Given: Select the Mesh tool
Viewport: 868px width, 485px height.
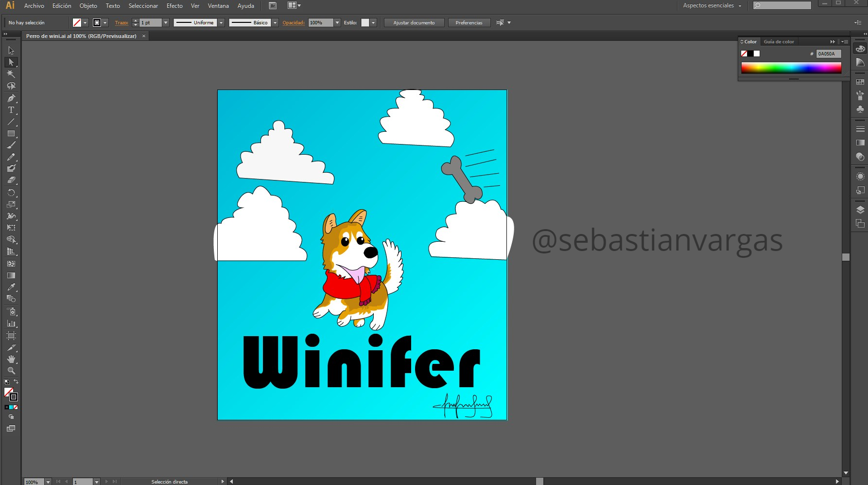Looking at the screenshot, I should [x=11, y=264].
